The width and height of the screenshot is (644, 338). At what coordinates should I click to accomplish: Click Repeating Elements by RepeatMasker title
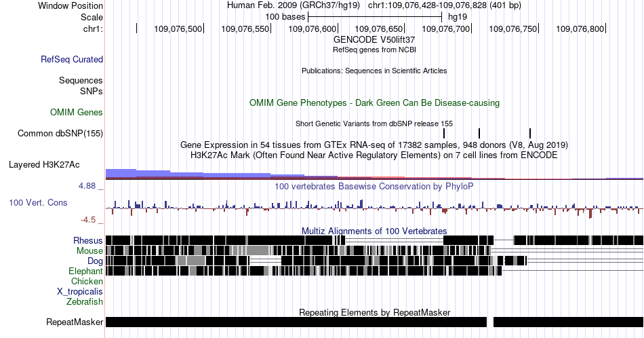click(x=374, y=312)
